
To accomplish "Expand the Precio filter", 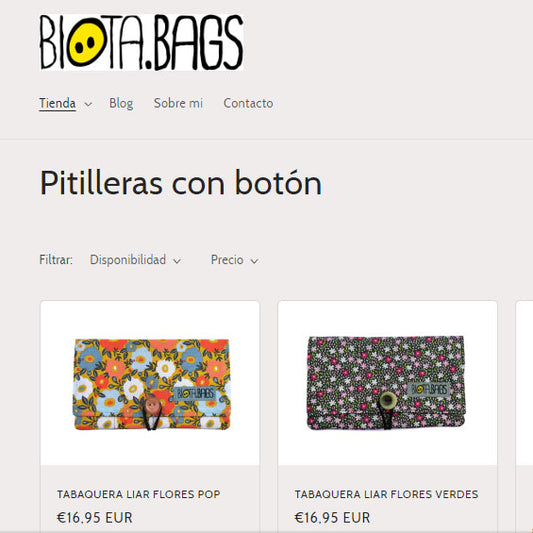I will [235, 260].
